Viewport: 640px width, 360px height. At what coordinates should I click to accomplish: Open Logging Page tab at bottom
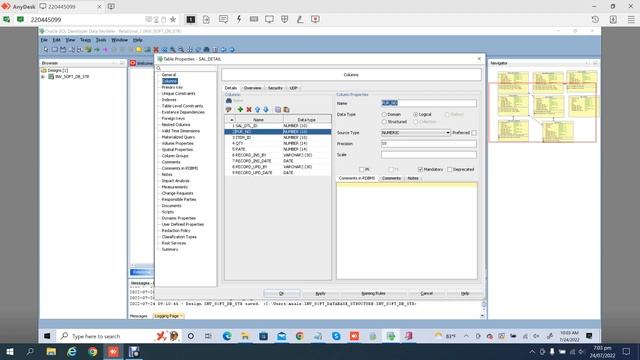169,316
